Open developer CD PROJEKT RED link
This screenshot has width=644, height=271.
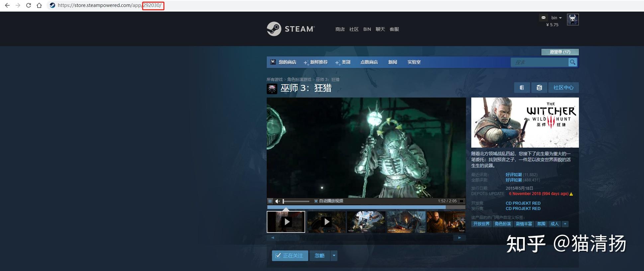point(523,203)
